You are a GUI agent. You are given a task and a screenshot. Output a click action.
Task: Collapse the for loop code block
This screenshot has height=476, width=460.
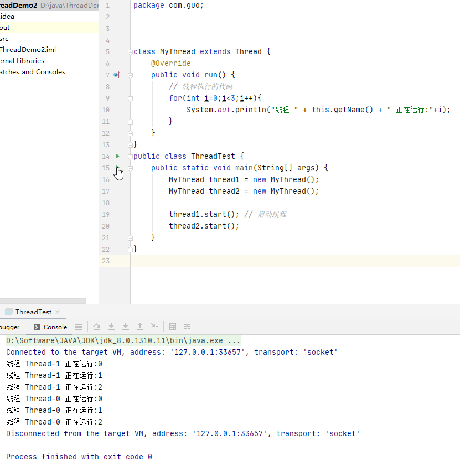pos(130,99)
